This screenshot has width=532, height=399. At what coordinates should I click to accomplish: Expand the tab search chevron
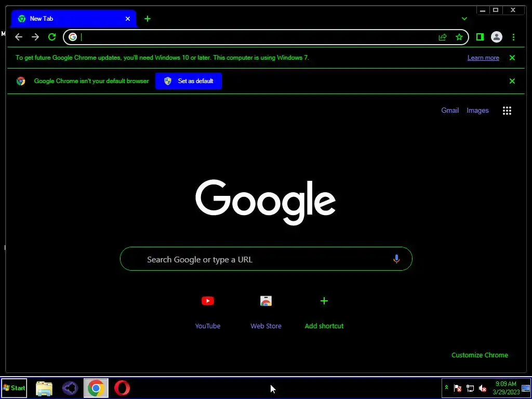pos(464,19)
